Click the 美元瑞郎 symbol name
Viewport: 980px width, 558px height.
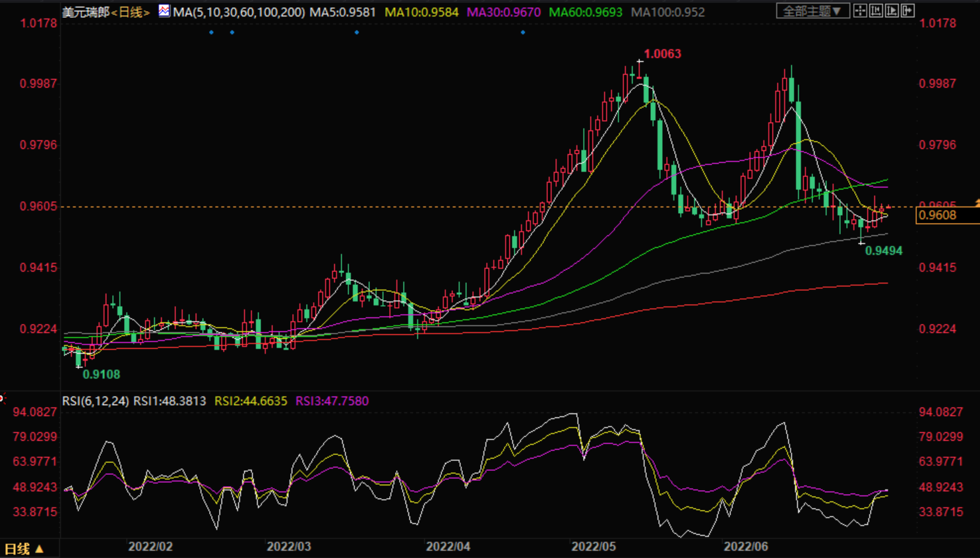point(85,13)
